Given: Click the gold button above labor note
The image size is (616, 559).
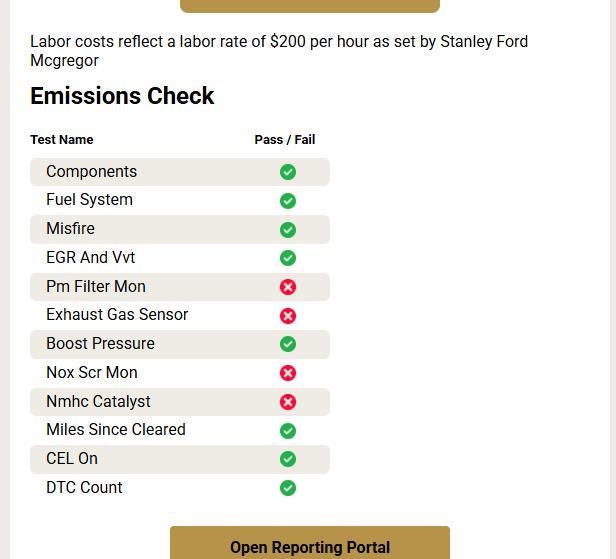Looking at the screenshot, I should pos(310,6).
